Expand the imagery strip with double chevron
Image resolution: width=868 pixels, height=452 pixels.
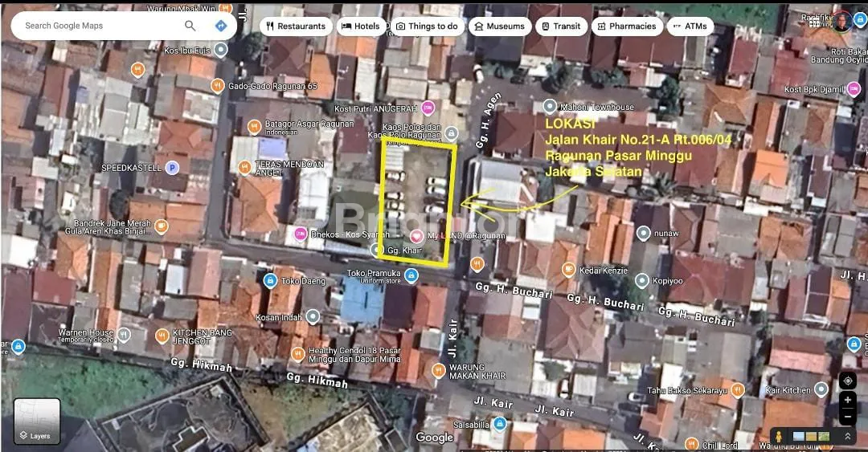[847, 436]
